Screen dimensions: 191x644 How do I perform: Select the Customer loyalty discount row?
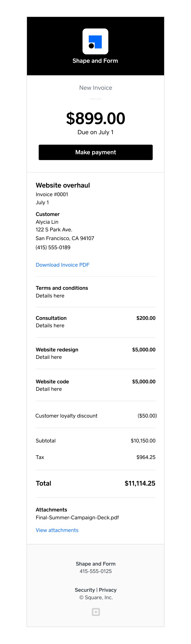tap(66, 416)
